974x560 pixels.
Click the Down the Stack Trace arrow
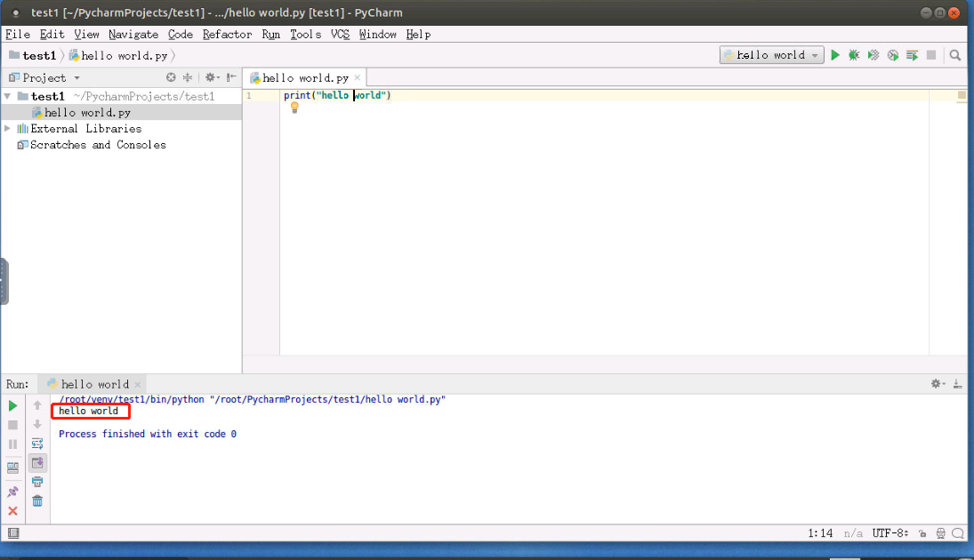point(37,425)
